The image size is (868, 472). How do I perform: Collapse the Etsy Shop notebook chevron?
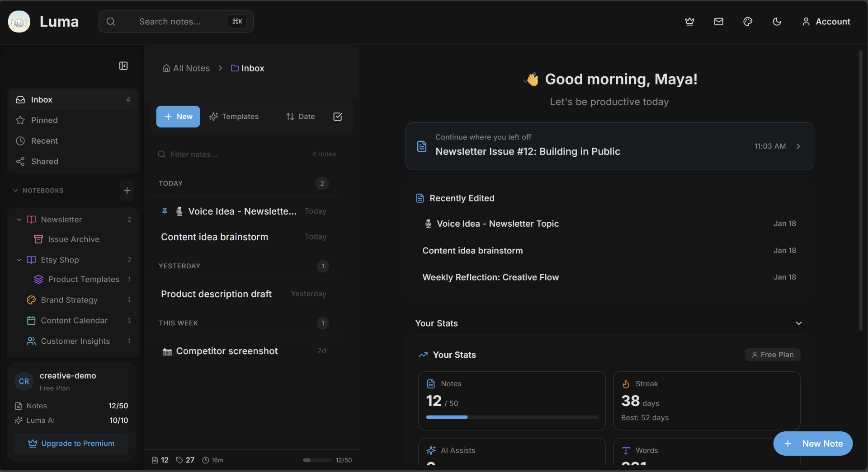[x=19, y=260]
